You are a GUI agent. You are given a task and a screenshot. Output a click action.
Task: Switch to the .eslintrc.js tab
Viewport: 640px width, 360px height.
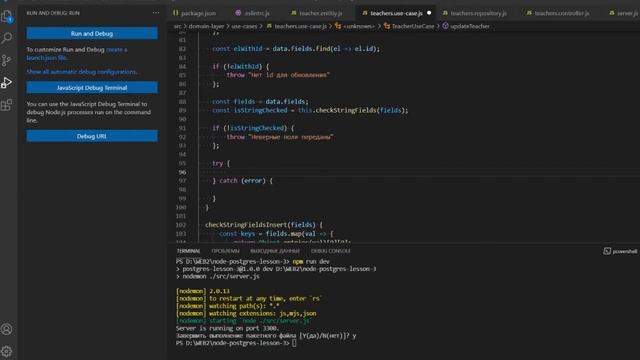click(253, 13)
